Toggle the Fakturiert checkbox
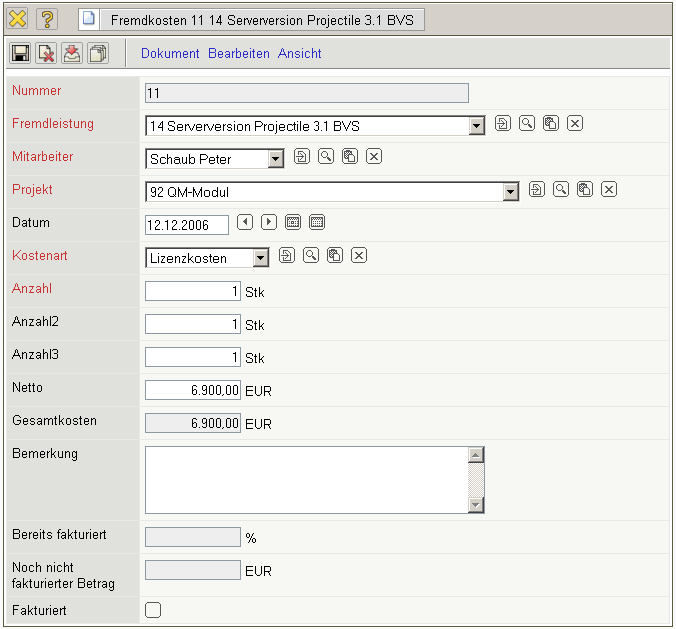The height and width of the screenshot is (629, 676). coord(154,610)
